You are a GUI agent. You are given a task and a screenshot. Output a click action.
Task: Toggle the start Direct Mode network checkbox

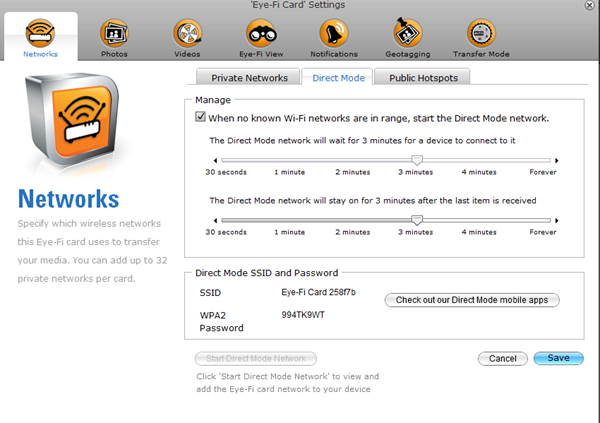click(200, 116)
